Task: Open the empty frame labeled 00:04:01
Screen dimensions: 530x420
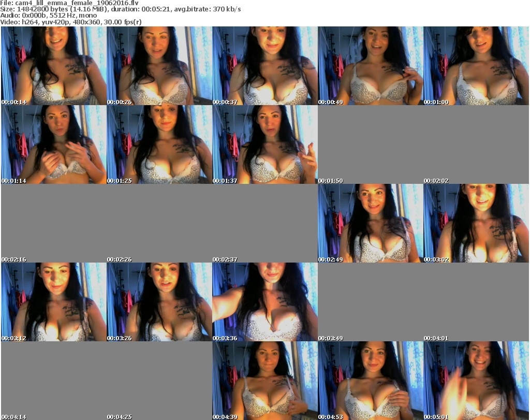Action: pyautogui.click(x=476, y=302)
